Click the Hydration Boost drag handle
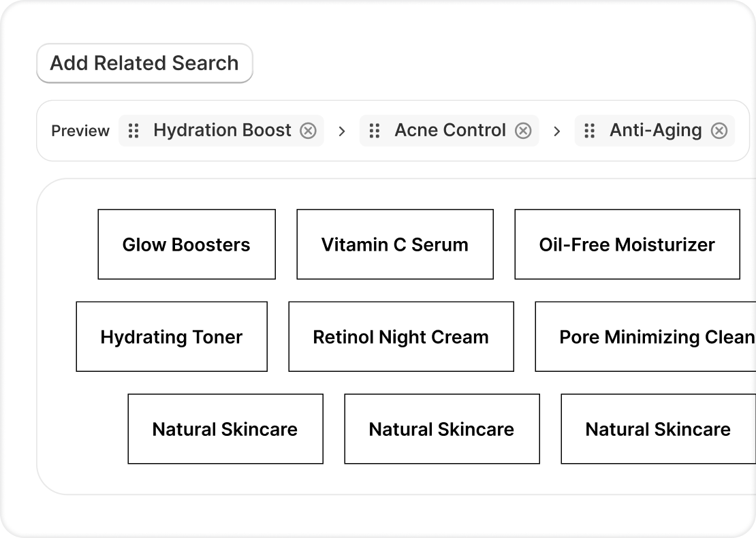Screen dimensions: 756x538 134,131
